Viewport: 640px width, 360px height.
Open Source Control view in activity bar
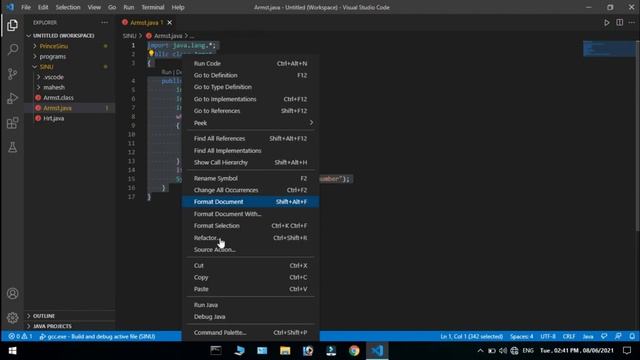[x=13, y=74]
